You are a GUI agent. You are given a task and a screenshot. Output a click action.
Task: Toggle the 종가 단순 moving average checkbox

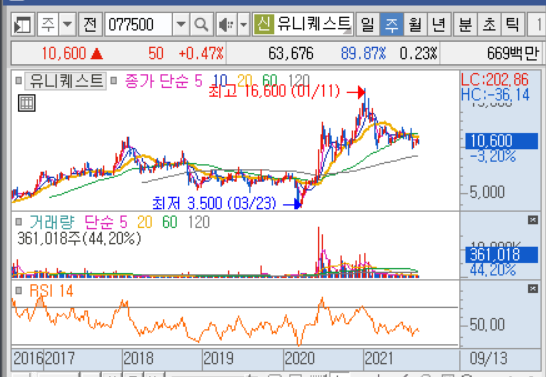coord(114,81)
